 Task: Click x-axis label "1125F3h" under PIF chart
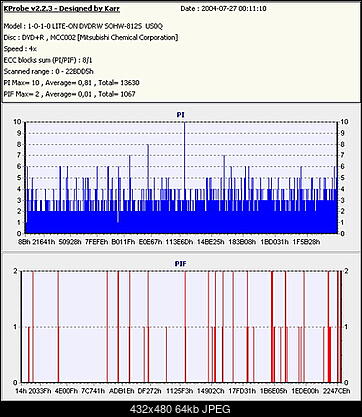coord(179,391)
